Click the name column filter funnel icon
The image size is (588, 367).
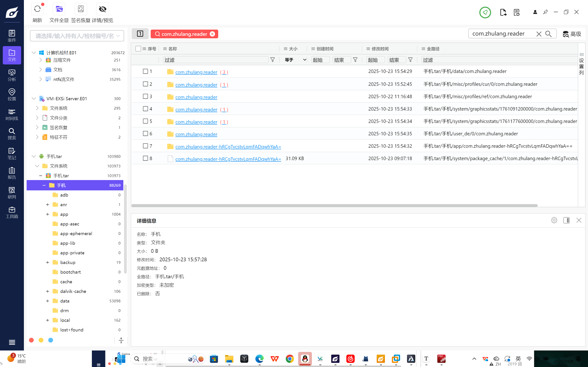273,60
